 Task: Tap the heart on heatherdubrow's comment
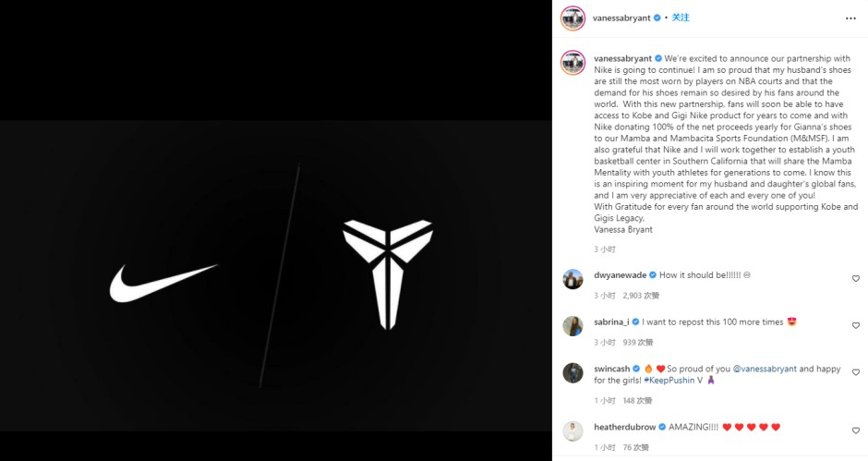tap(855, 430)
